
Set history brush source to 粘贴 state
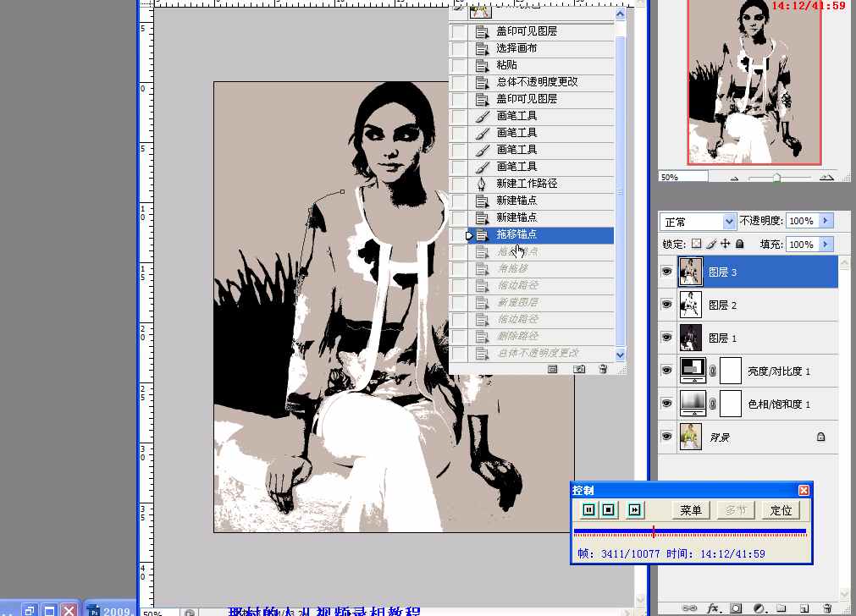tap(459, 65)
